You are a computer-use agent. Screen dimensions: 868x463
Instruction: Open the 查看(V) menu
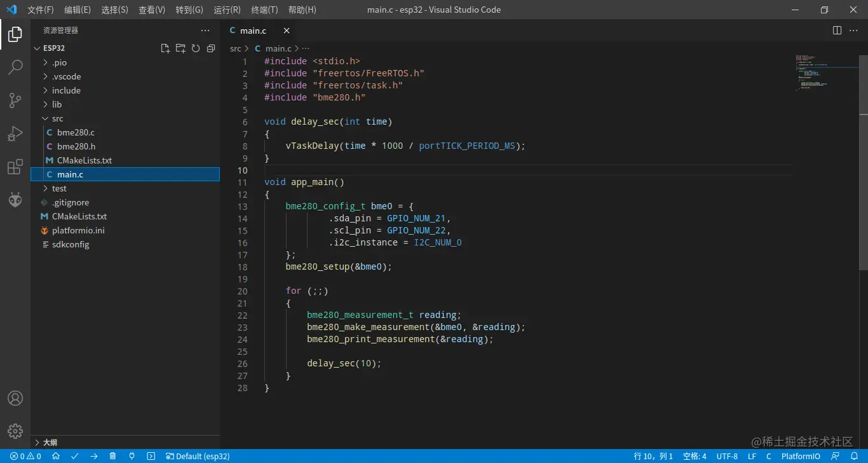(x=152, y=10)
